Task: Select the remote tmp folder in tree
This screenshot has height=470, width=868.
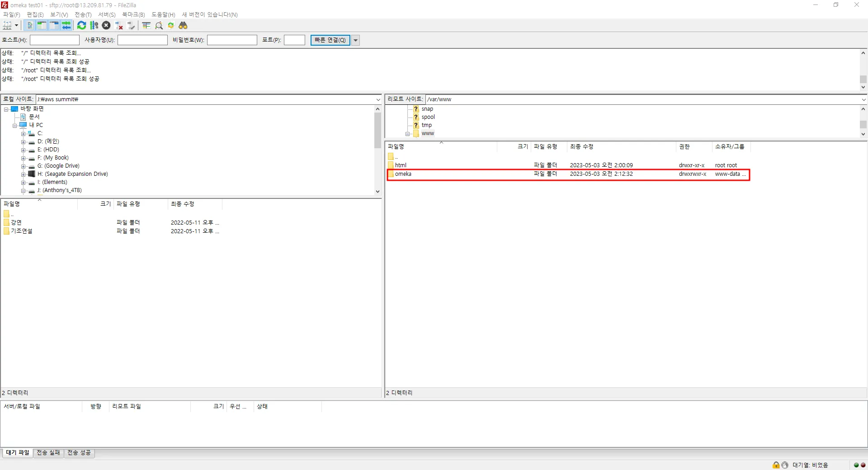Action: (427, 125)
